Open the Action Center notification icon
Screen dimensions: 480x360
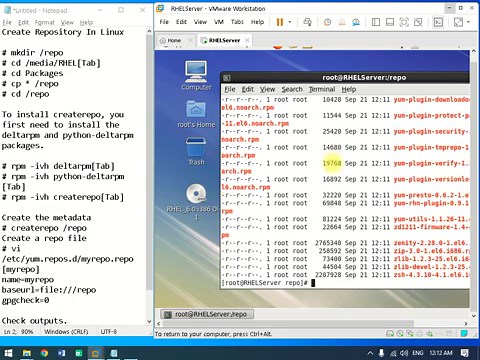(x=465, y=353)
